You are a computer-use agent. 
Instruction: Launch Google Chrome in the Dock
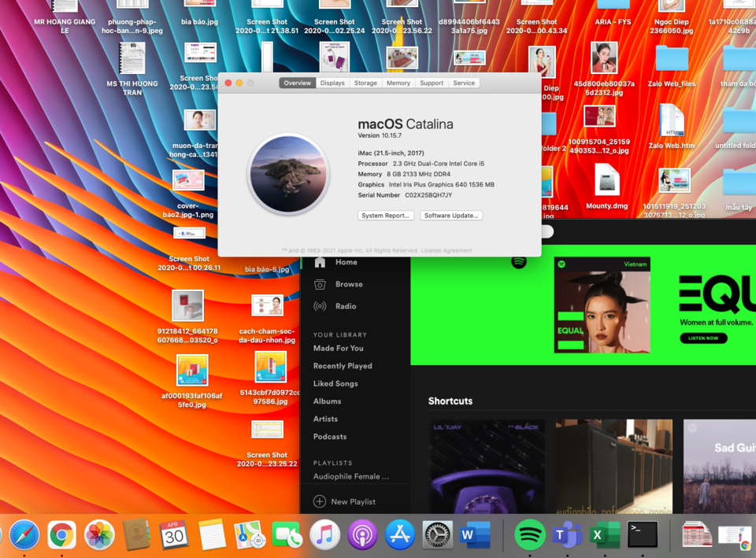[61, 535]
